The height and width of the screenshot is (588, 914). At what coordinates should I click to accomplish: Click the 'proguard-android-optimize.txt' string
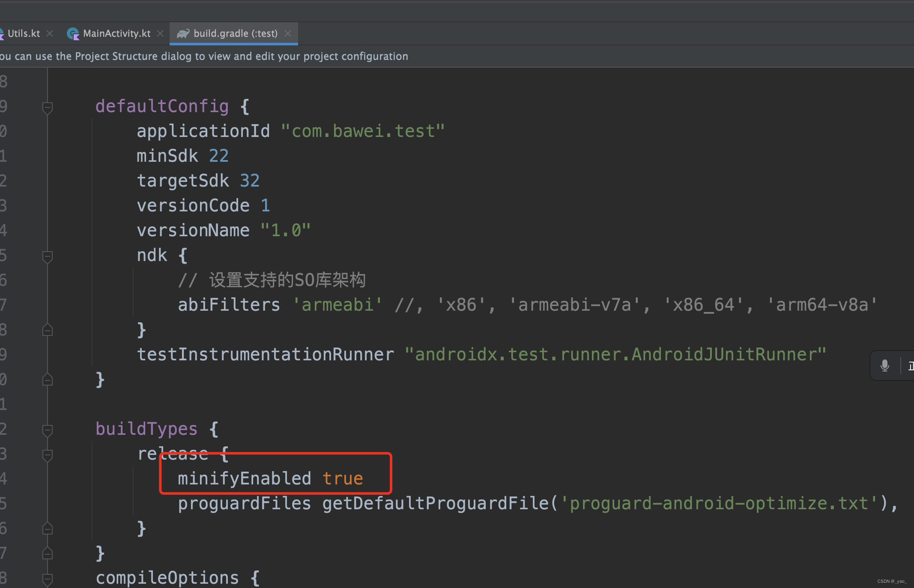point(720,503)
